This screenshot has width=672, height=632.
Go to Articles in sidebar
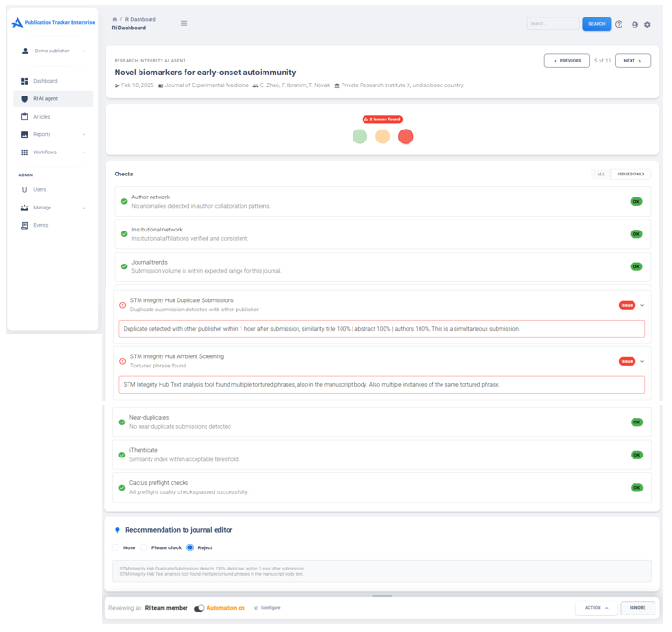(41, 117)
